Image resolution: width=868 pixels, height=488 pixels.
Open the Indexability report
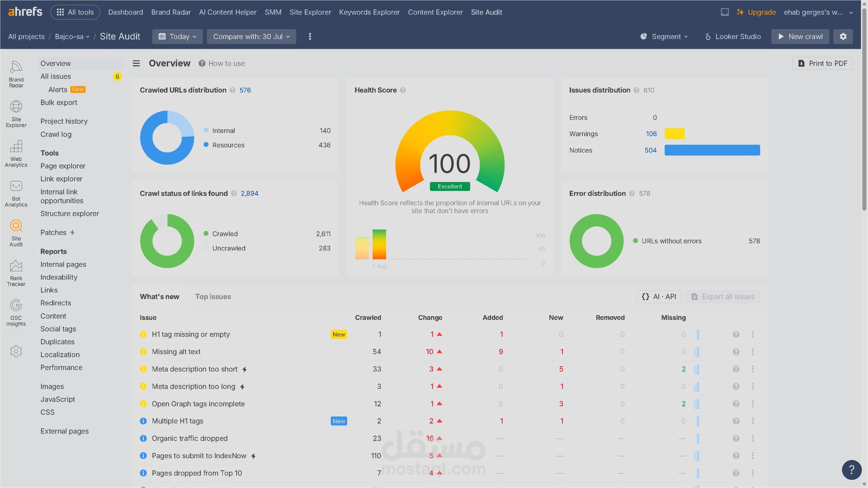point(59,277)
